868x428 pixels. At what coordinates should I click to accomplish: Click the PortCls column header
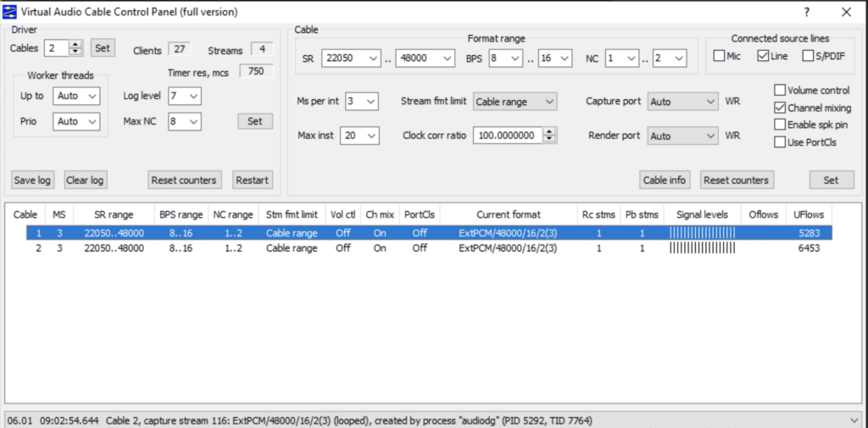420,214
